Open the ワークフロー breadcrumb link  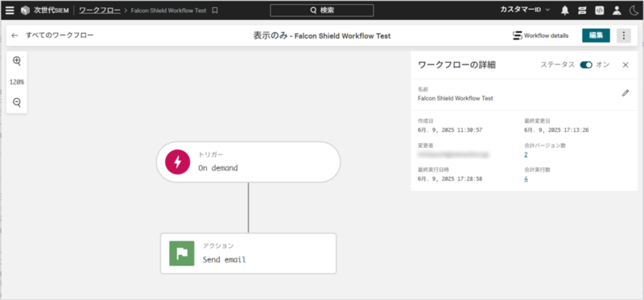click(x=100, y=10)
